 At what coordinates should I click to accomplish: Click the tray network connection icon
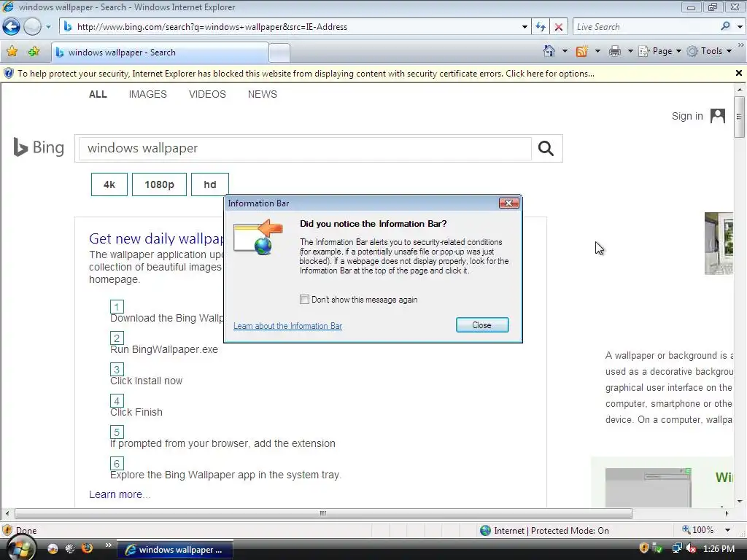(676, 548)
